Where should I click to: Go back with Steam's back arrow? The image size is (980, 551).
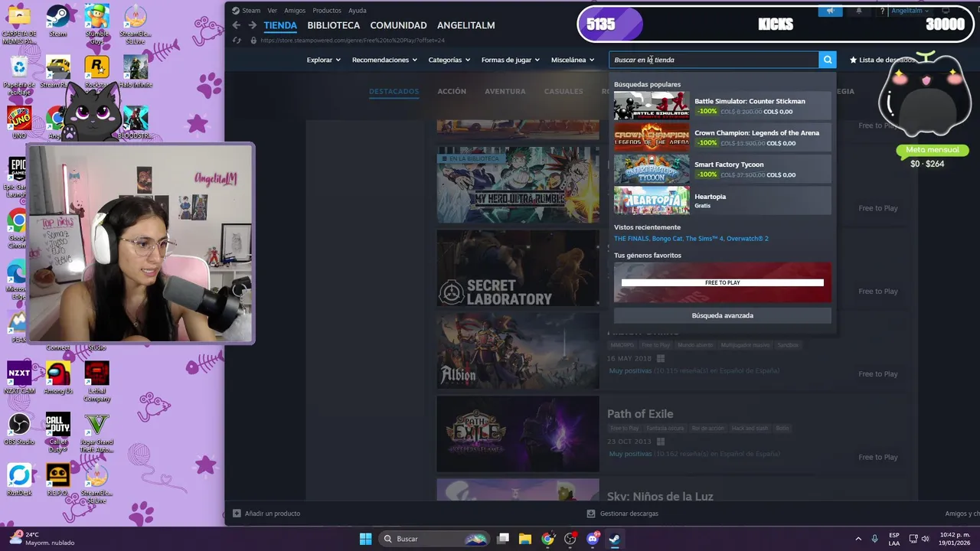coord(236,25)
